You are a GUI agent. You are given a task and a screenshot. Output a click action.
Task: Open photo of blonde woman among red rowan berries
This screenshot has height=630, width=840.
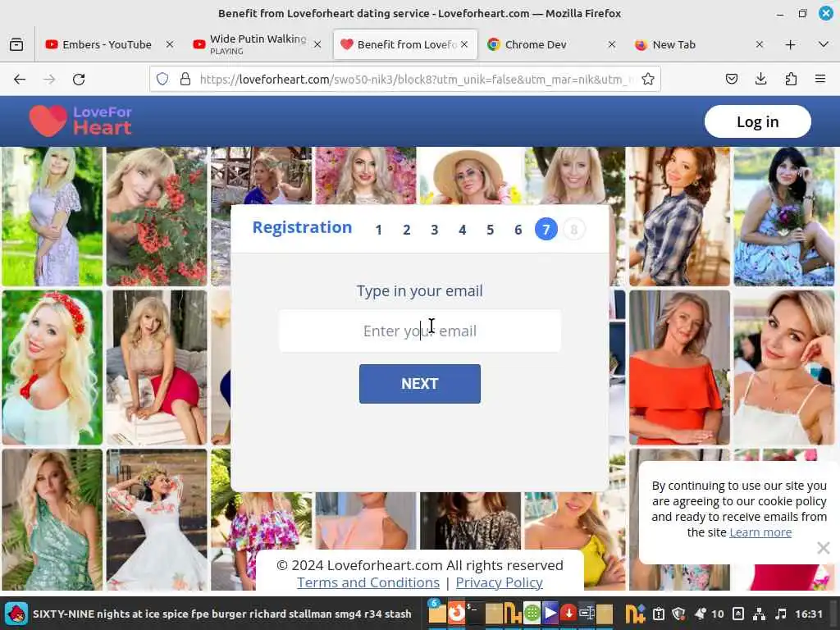point(157,217)
